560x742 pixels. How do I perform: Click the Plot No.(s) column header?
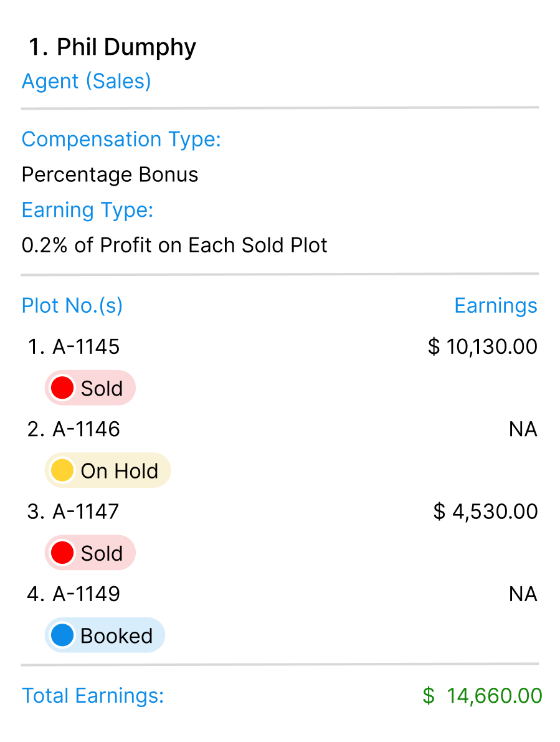(72, 306)
